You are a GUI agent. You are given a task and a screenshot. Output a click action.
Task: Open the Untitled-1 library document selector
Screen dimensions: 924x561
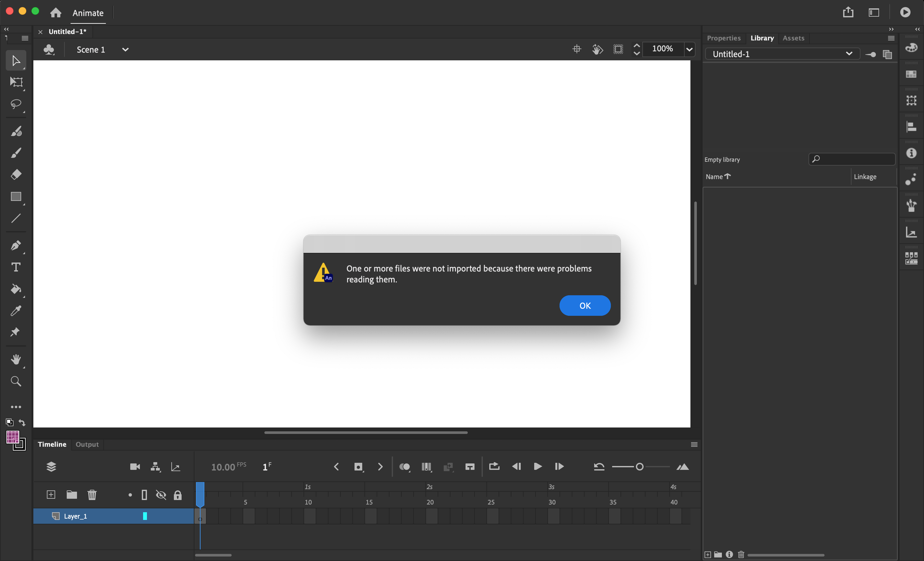(x=849, y=54)
